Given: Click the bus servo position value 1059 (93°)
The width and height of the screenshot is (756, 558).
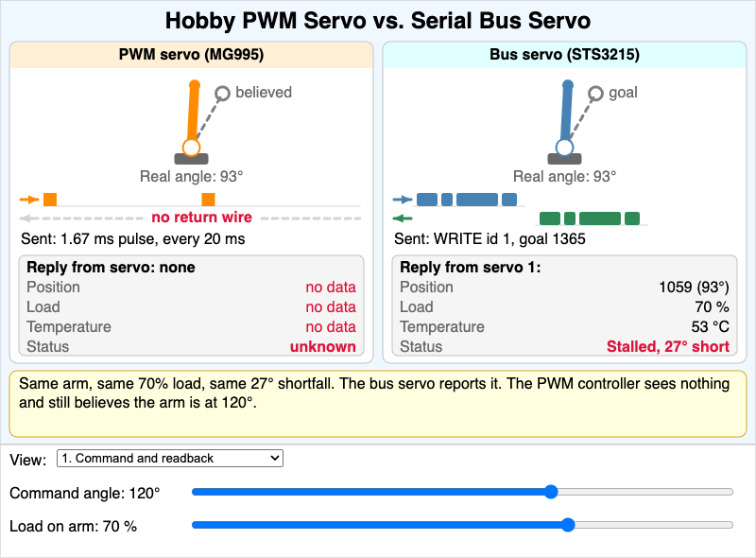Looking at the screenshot, I should pyautogui.click(x=694, y=288).
